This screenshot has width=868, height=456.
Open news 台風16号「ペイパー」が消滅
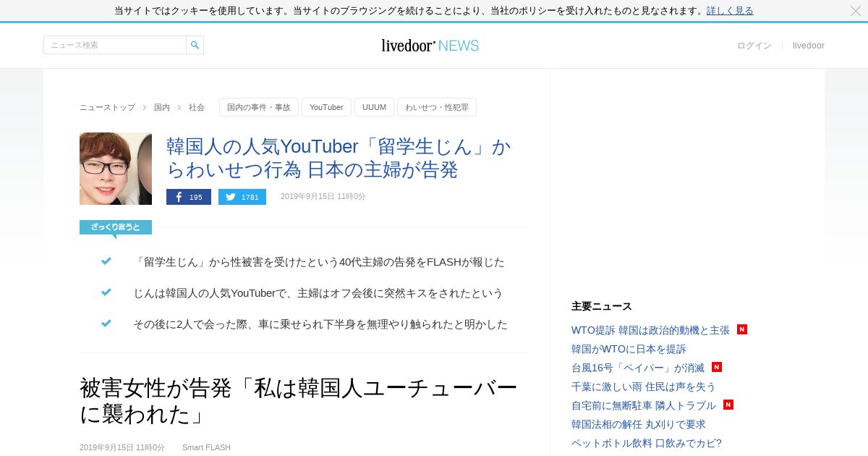[638, 368]
